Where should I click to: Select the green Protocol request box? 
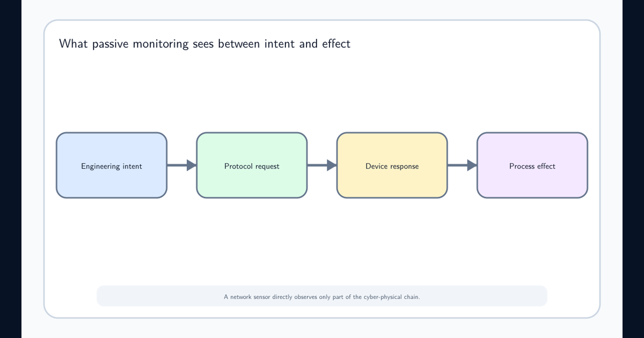click(252, 165)
